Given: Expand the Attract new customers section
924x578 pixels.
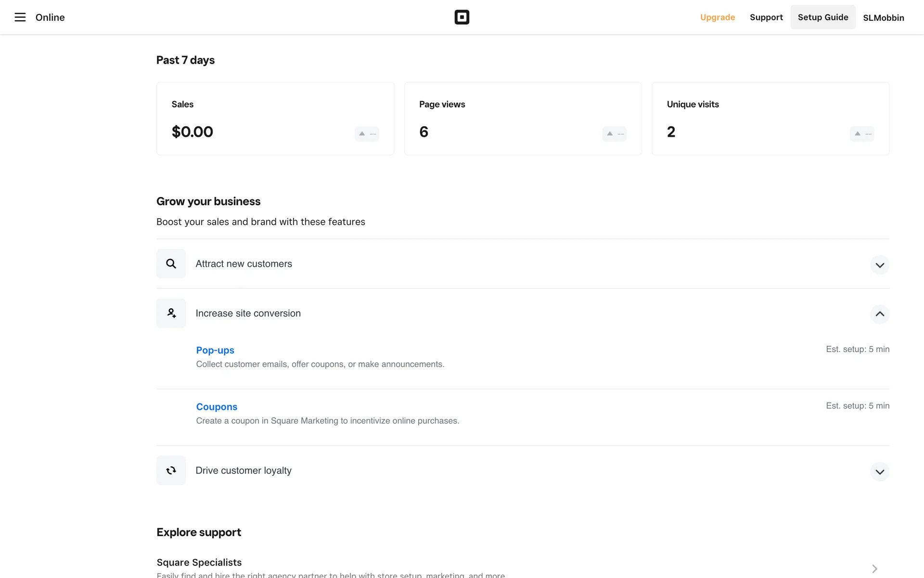Looking at the screenshot, I should pyautogui.click(x=879, y=265).
